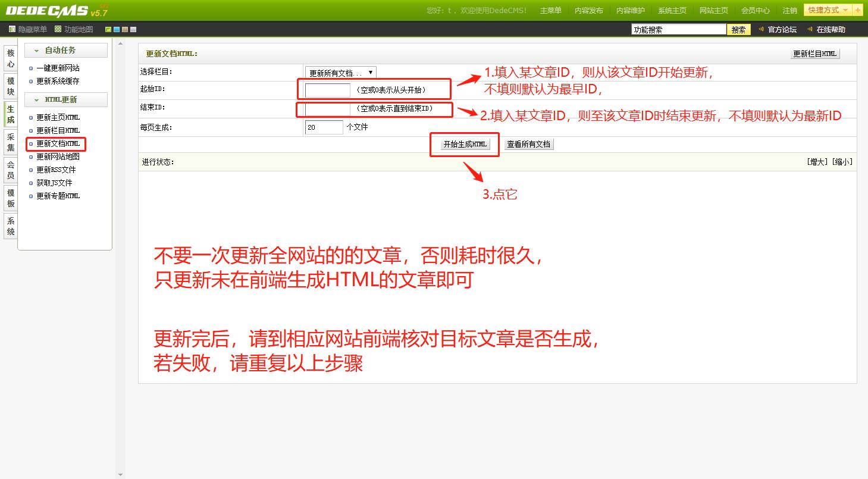
Task: Click the 功能地图 grid icon
Action: [x=58, y=29]
